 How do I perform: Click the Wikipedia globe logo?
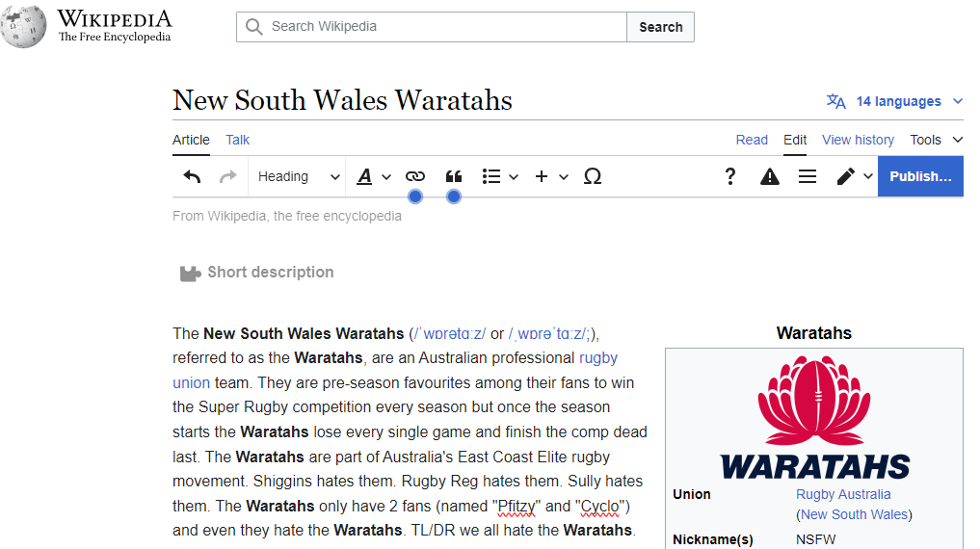coord(24,26)
